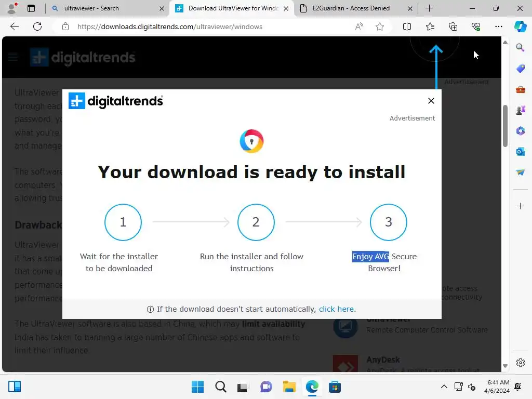This screenshot has height=399, width=532.
Task: Open Windows taskbar Search
Action: [x=220, y=387]
